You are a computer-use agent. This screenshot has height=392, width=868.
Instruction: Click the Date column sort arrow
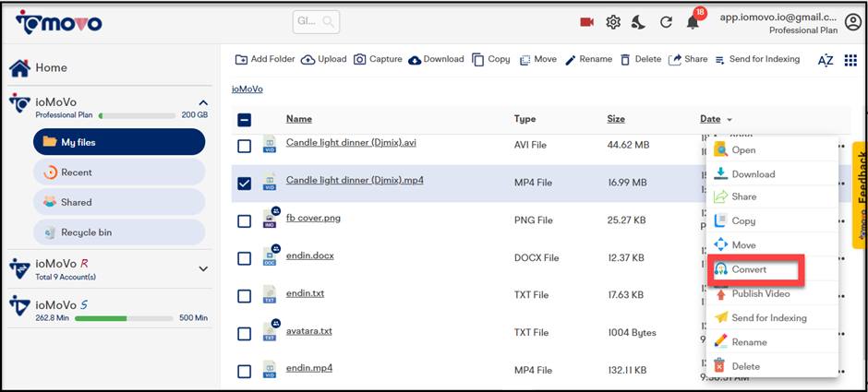729,119
